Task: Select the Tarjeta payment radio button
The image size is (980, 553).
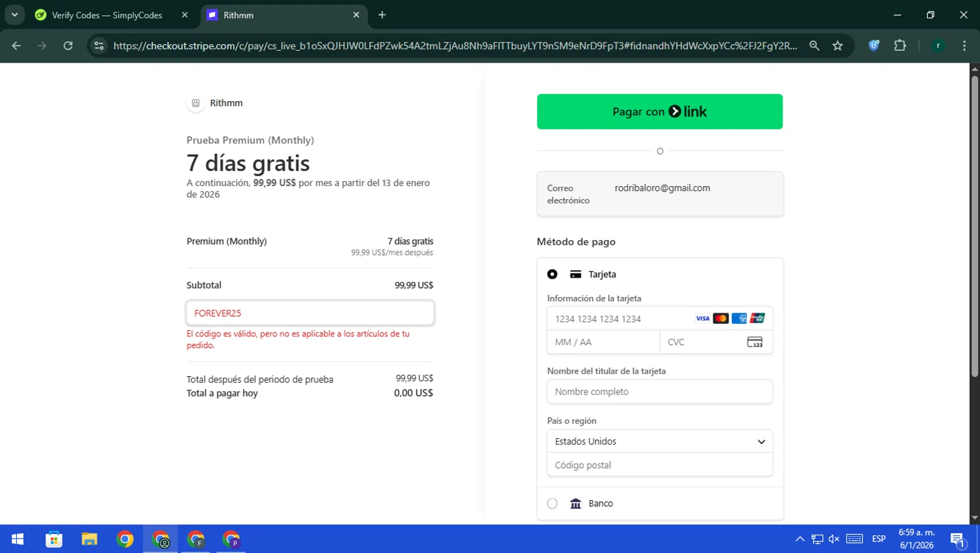Action: coord(552,274)
